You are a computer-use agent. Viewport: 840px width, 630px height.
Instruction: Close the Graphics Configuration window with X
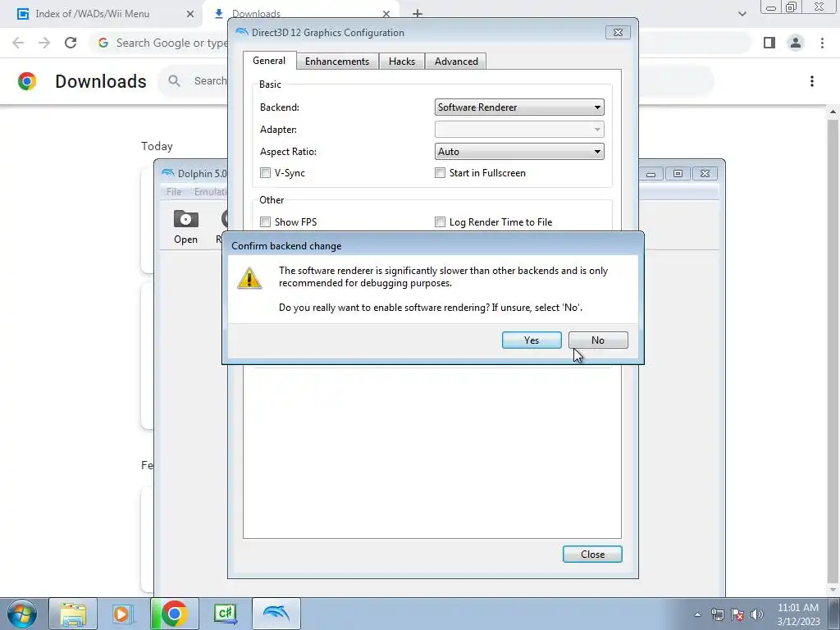[618, 32]
